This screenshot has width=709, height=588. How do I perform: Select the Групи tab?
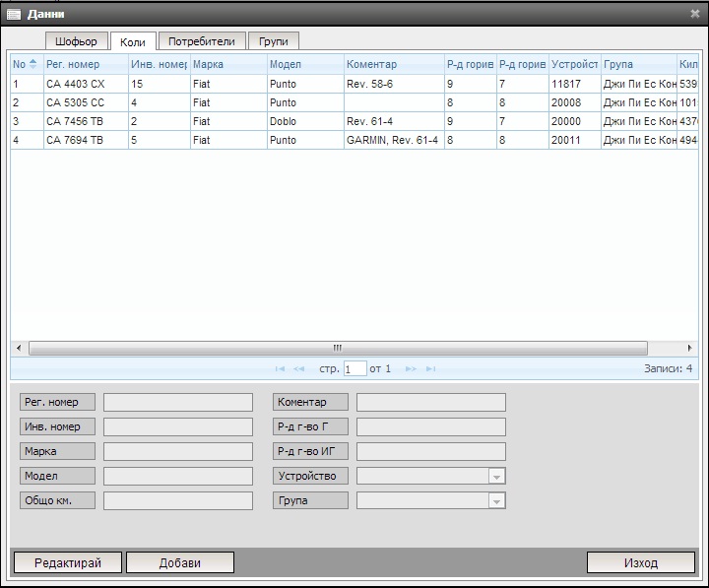273,41
